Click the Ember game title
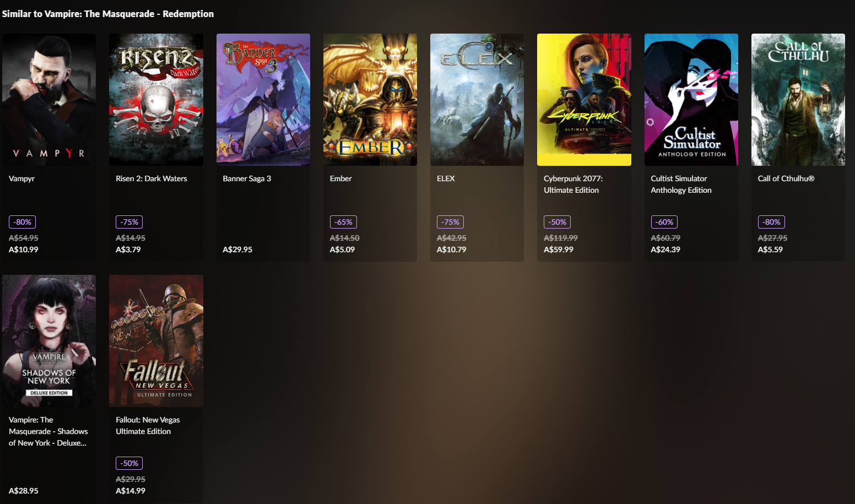The width and height of the screenshot is (855, 504). coord(340,178)
